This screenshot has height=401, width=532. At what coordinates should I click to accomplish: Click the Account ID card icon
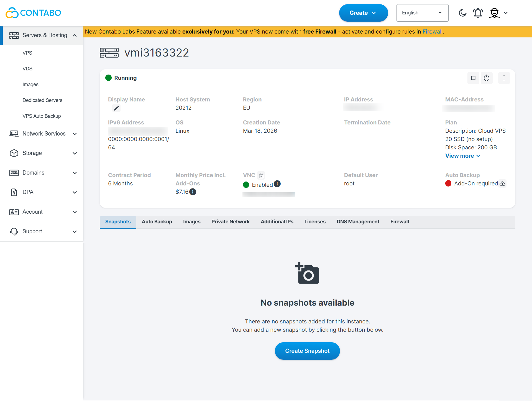click(14, 212)
